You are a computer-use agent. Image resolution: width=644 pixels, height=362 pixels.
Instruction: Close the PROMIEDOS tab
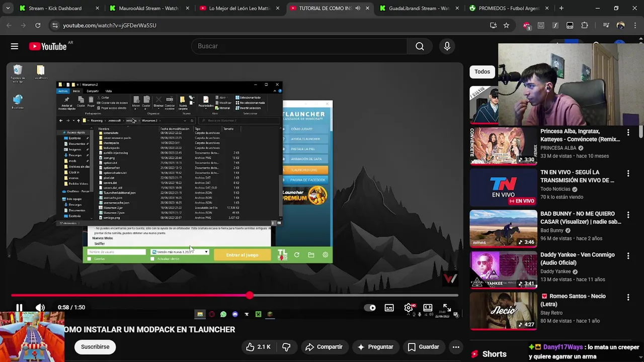point(547,8)
